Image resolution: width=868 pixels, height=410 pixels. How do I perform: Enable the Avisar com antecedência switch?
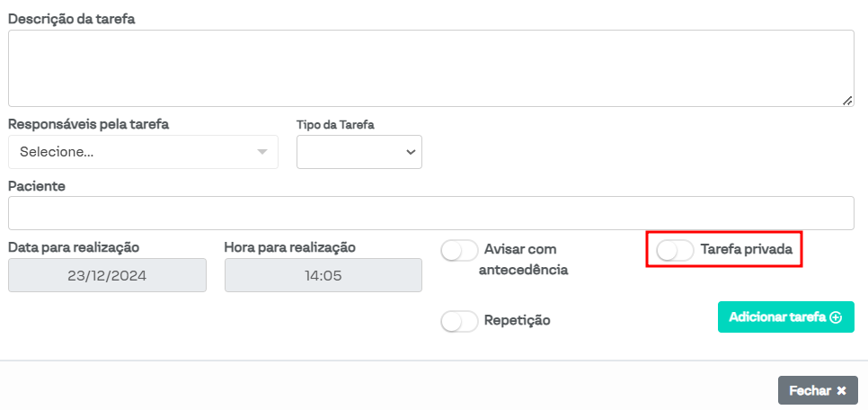tap(459, 251)
